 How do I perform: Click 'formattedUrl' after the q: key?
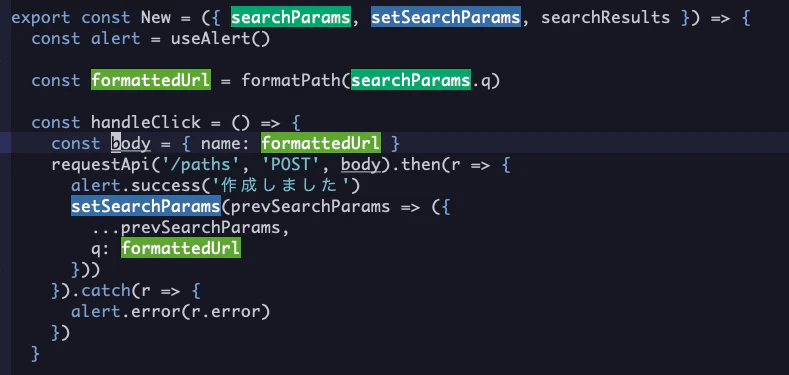pyautogui.click(x=181, y=249)
